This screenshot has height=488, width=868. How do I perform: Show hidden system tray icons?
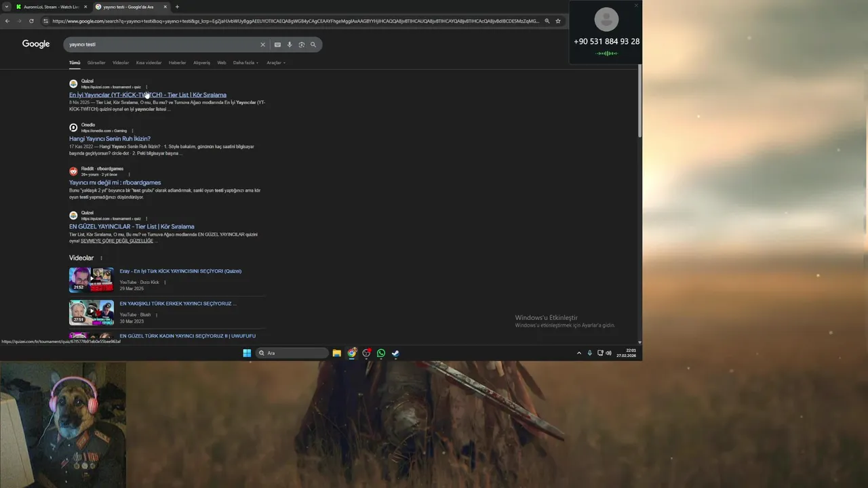(x=579, y=353)
